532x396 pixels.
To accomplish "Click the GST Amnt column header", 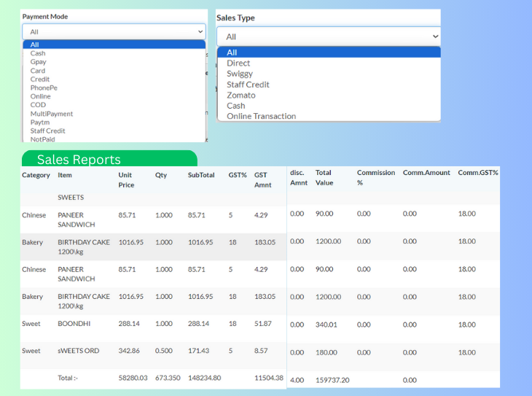I will tap(262, 180).
